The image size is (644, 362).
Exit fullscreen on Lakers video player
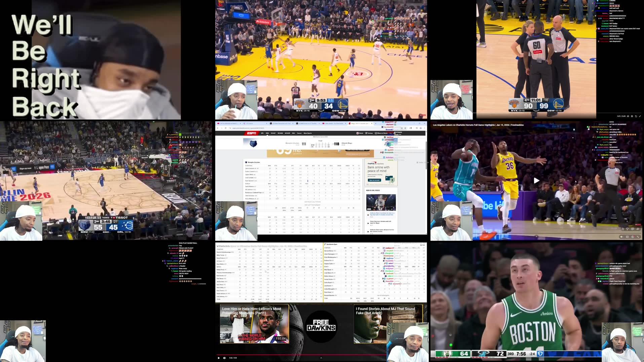point(638,237)
